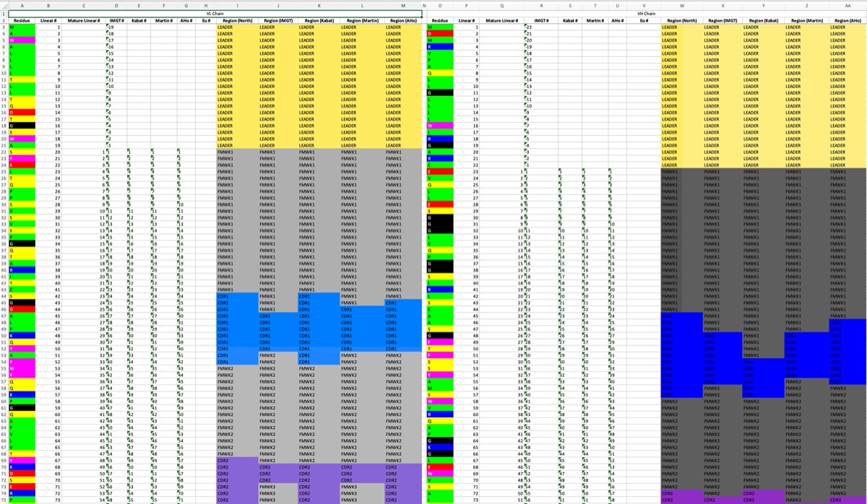Viewport: 867px width, 504px height.
Task: Select row header 44
Action: coord(4,296)
